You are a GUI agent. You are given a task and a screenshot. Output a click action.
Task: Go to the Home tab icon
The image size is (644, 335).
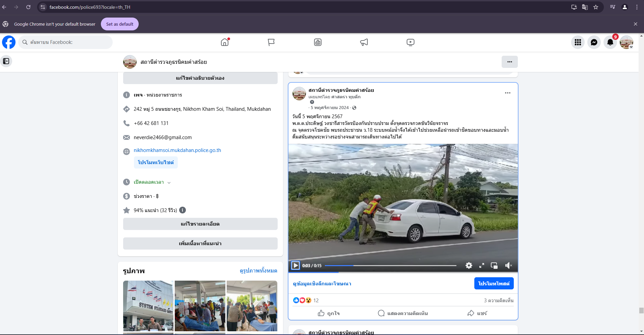coord(225,42)
